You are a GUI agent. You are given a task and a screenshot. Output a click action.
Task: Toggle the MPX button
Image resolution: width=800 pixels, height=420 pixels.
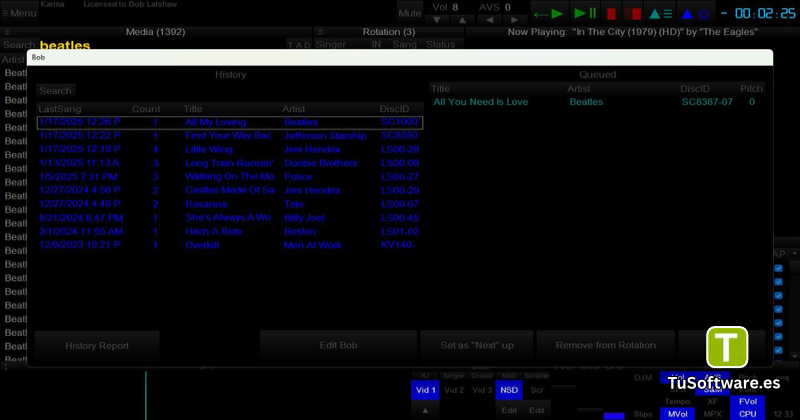point(712,414)
